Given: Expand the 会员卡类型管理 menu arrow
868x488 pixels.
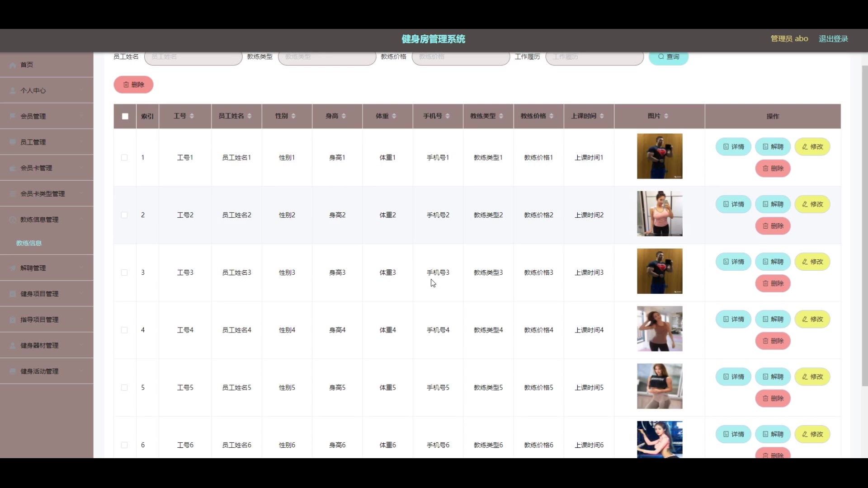Looking at the screenshot, I should [81, 193].
